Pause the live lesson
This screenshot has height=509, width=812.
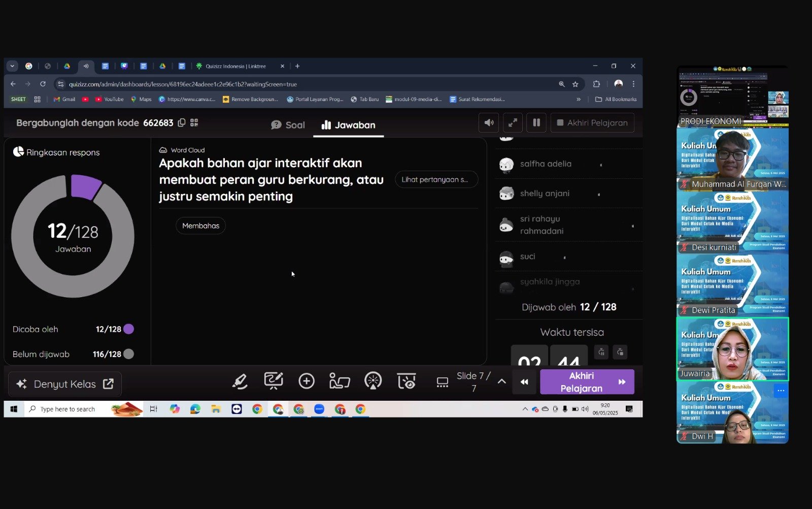[x=536, y=123]
